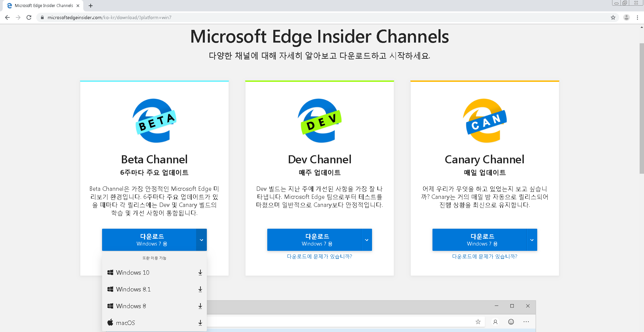Click the Beta Channel heading text
Image resolution: width=644 pixels, height=332 pixels.
(154, 159)
